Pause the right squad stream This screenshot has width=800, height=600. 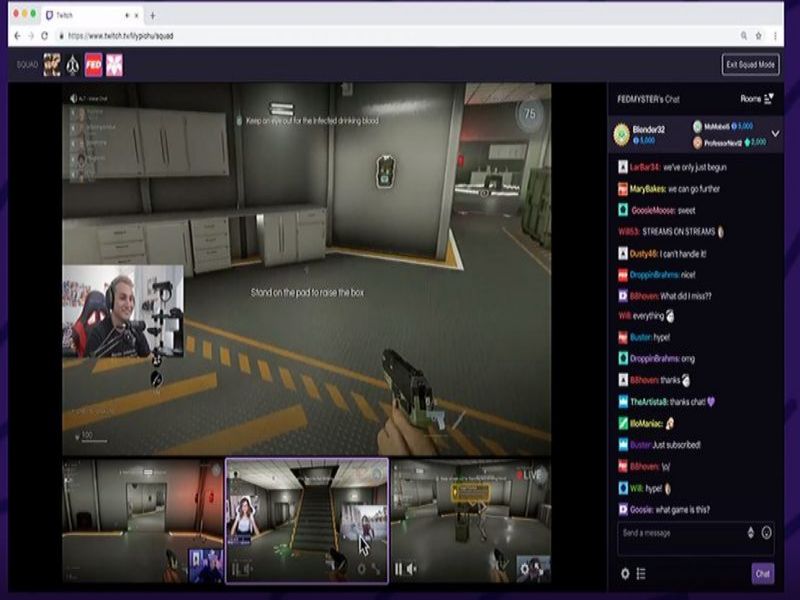coord(399,569)
